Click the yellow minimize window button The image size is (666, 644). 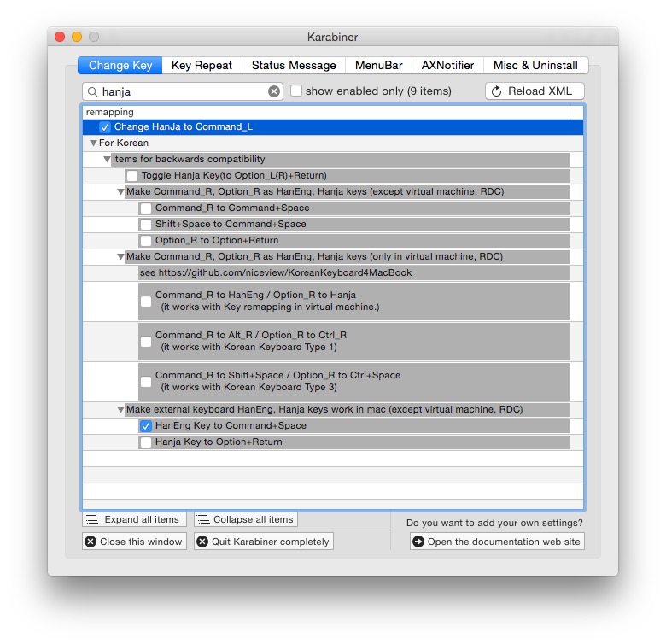click(77, 37)
